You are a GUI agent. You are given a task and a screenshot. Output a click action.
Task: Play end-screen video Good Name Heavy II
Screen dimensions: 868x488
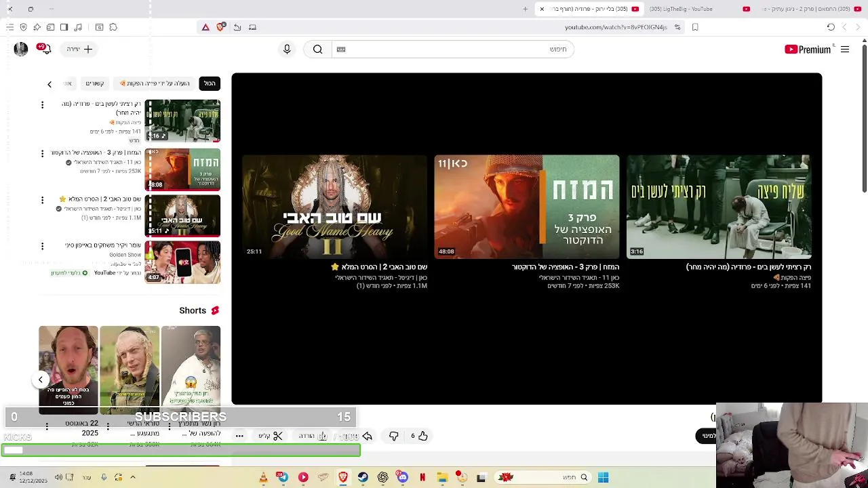335,207
